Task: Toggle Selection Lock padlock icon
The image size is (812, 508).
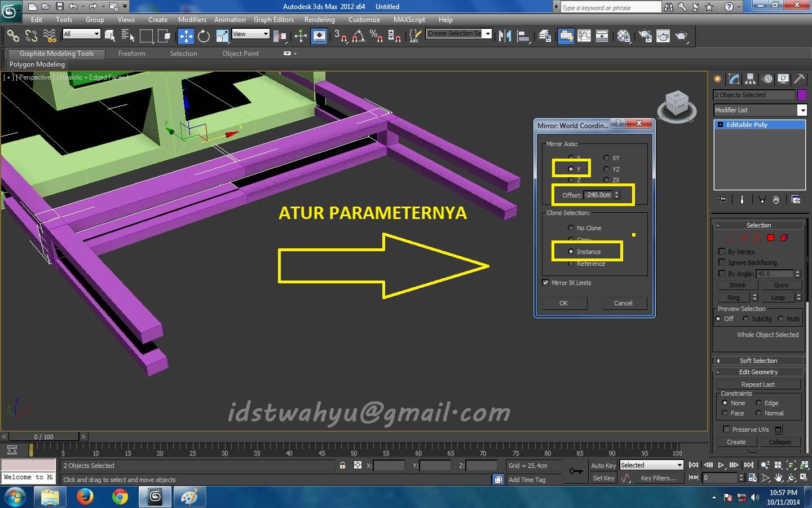Action: coord(342,465)
